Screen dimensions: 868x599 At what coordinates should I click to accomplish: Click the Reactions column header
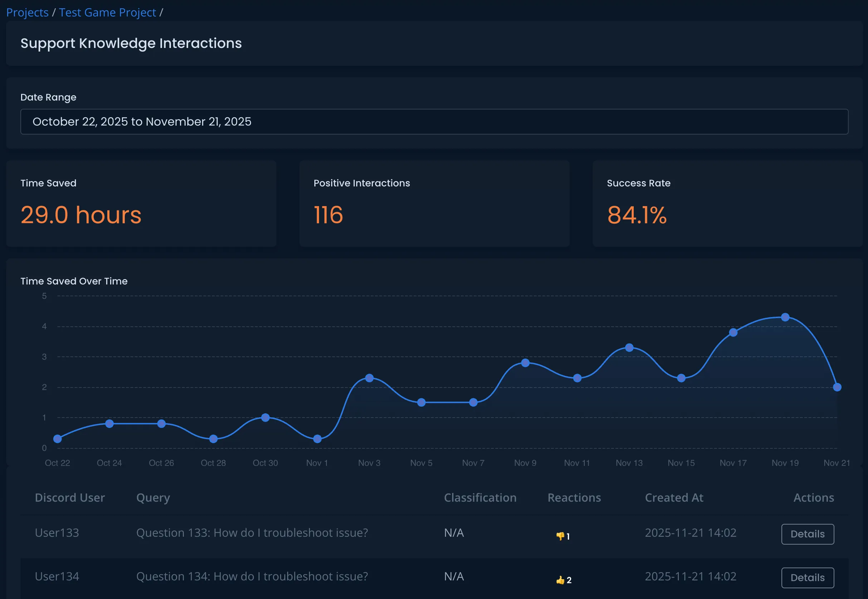click(574, 498)
